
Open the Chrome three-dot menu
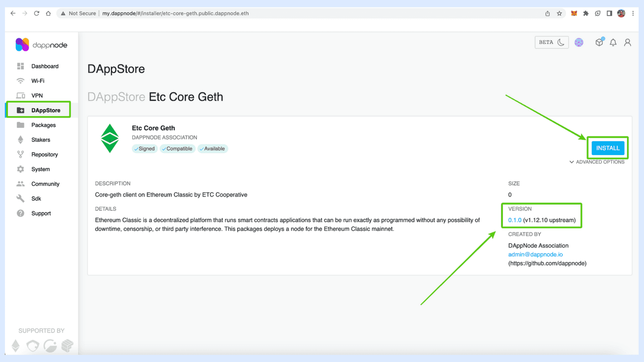(633, 13)
